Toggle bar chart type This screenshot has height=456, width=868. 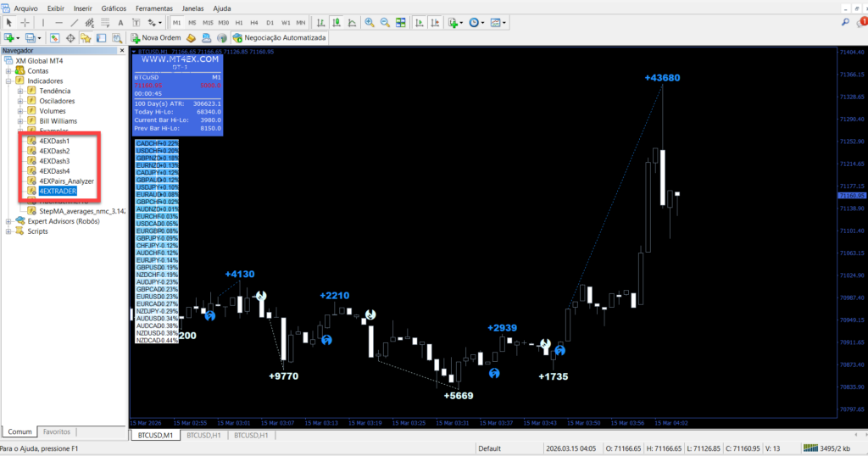(x=320, y=23)
